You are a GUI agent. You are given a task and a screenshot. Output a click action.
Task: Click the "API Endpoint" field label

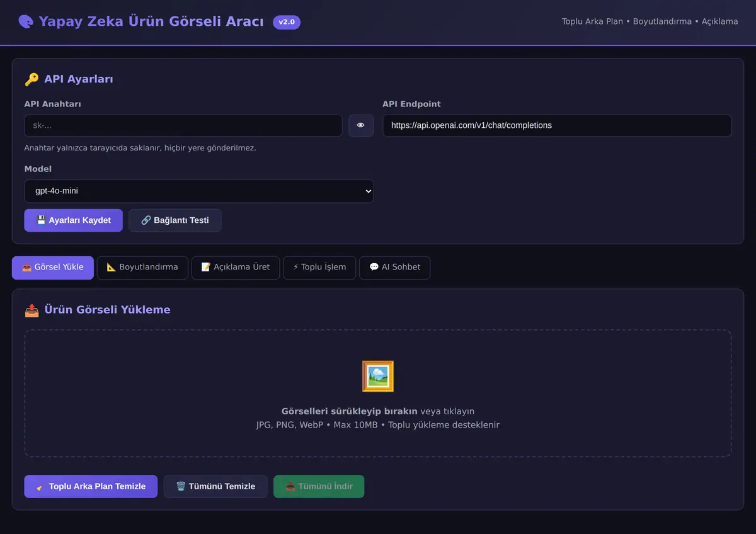[412, 104]
